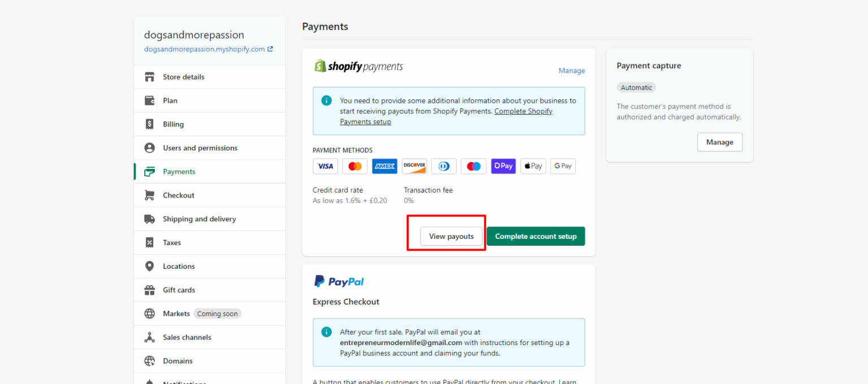
Task: Click the Manage link for Shopify Payments
Action: 571,70
